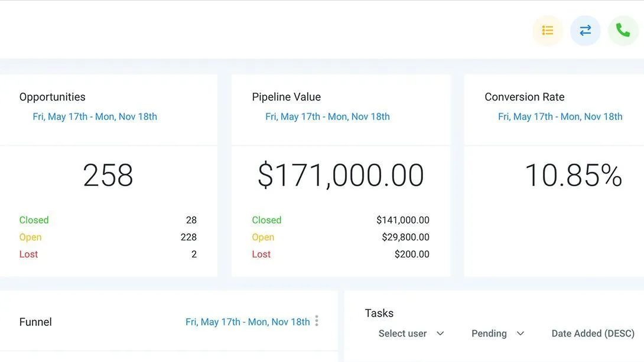Change the Funnel date range

248,322
